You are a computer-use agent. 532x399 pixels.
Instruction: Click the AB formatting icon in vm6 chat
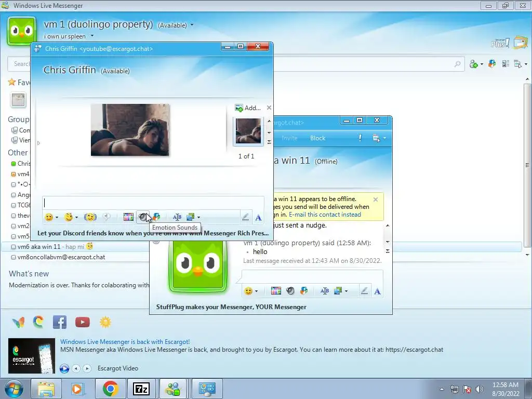pyautogui.click(x=324, y=291)
